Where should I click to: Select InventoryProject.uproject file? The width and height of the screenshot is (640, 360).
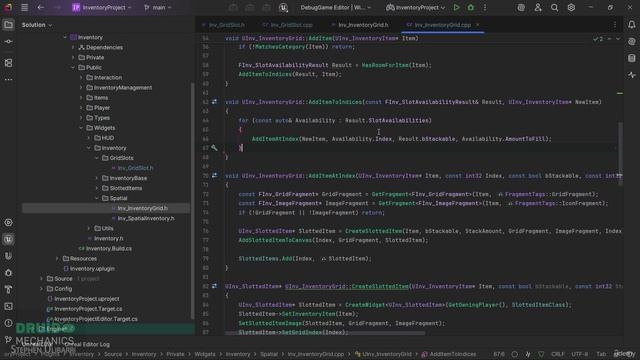87,299
